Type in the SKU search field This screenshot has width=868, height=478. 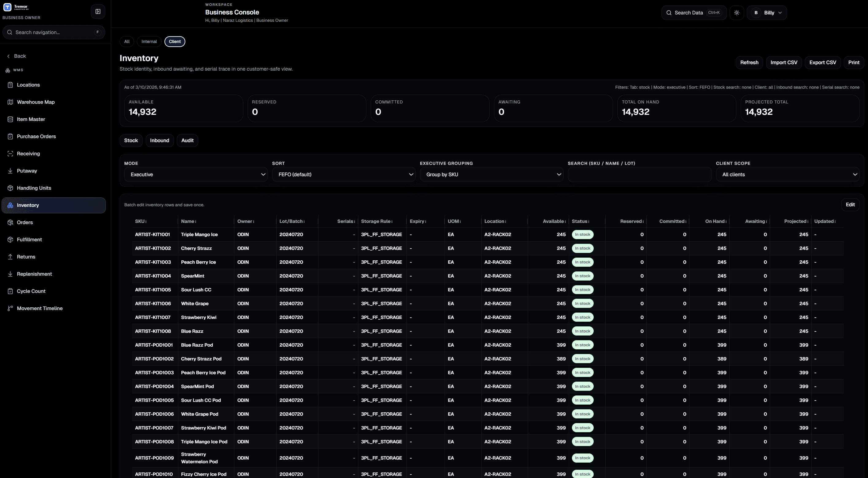pos(639,174)
